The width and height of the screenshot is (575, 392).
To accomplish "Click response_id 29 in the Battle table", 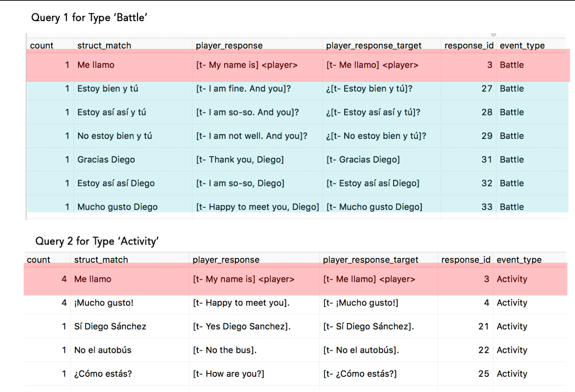I will pos(487,136).
